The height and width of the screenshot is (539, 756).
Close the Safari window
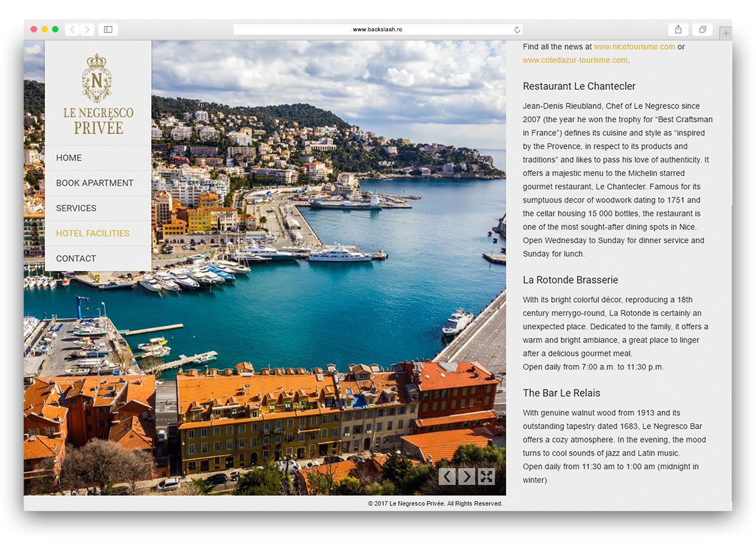pyautogui.click(x=34, y=30)
